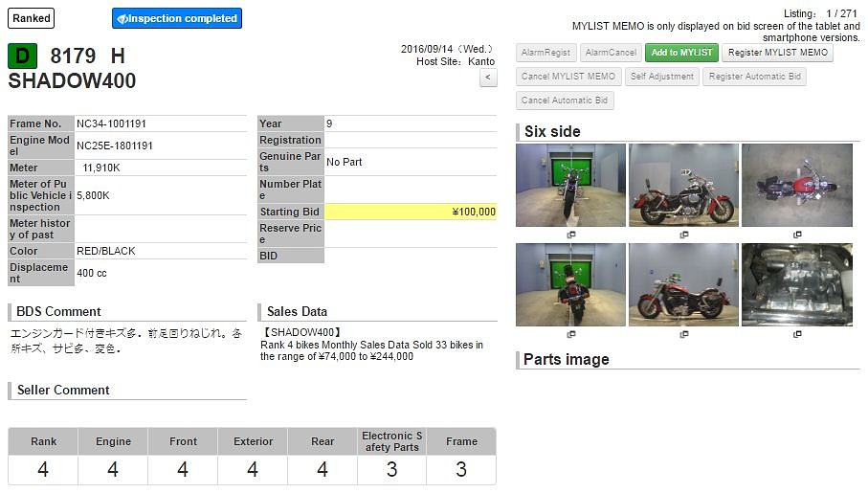Open the red motorcycle right side thumbnail
868x493 pixels.
point(683,185)
